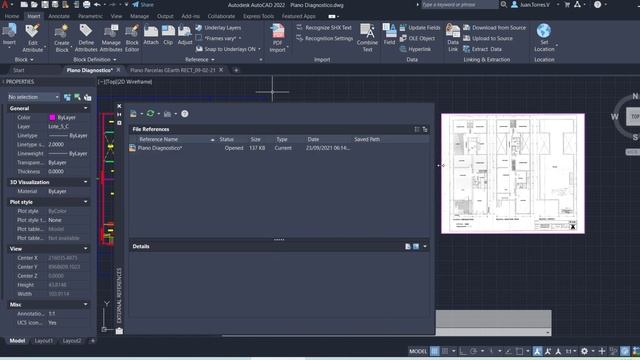Click Juan.Torres.V account button
This screenshot has height=360, width=640.
tap(531, 5)
